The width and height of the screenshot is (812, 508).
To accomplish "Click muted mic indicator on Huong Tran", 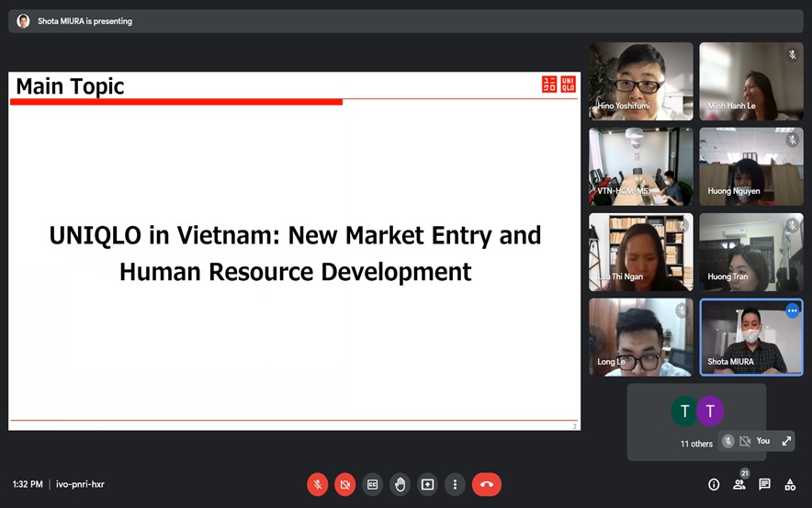I will (x=792, y=225).
